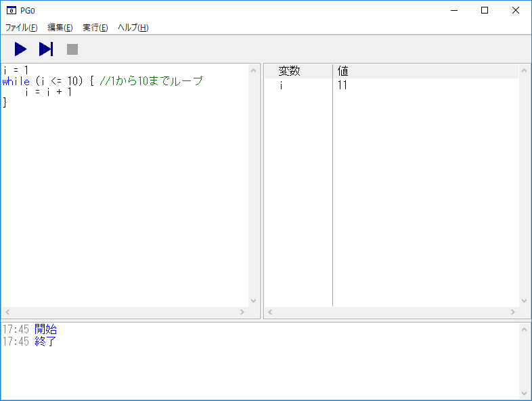Click editor horizontal scrollbar left arrow

pos(7,312)
